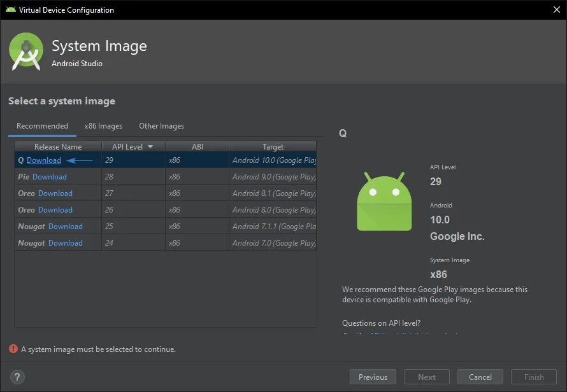Switch to the Recommended tab
Image resolution: width=567 pixels, height=392 pixels.
click(42, 126)
